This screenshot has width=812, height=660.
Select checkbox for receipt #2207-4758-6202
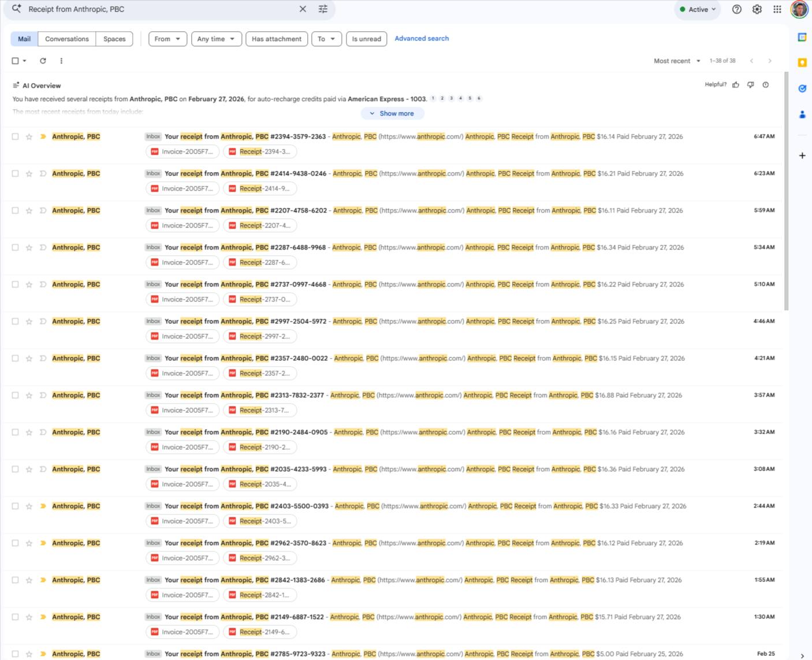click(15, 211)
